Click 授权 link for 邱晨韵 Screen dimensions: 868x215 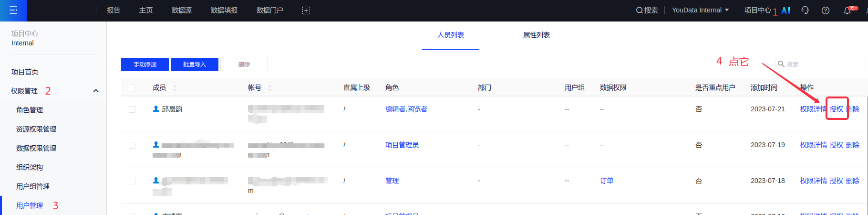[836, 109]
